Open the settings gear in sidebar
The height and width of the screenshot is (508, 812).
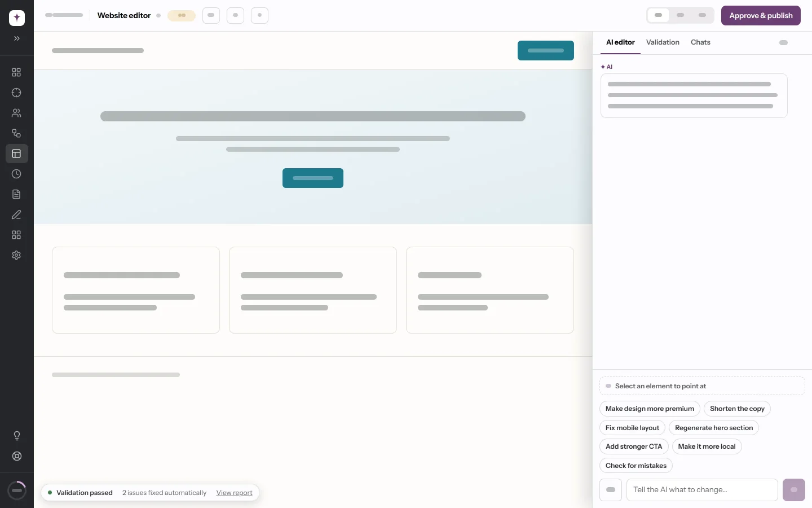point(16,255)
